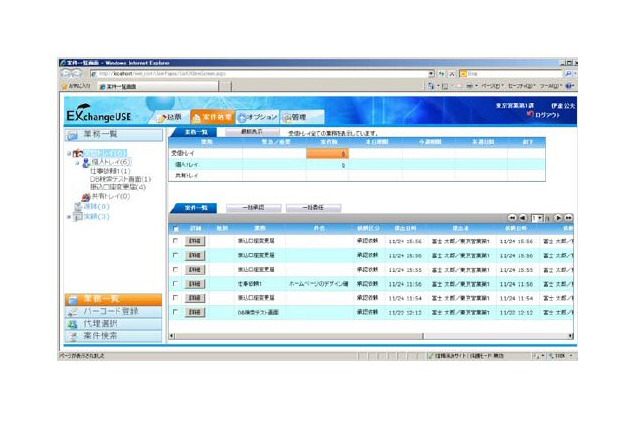The height and width of the screenshot is (426, 640).
Task: Click the バーコード登録 barcode icon
Action: pyautogui.click(x=73, y=312)
